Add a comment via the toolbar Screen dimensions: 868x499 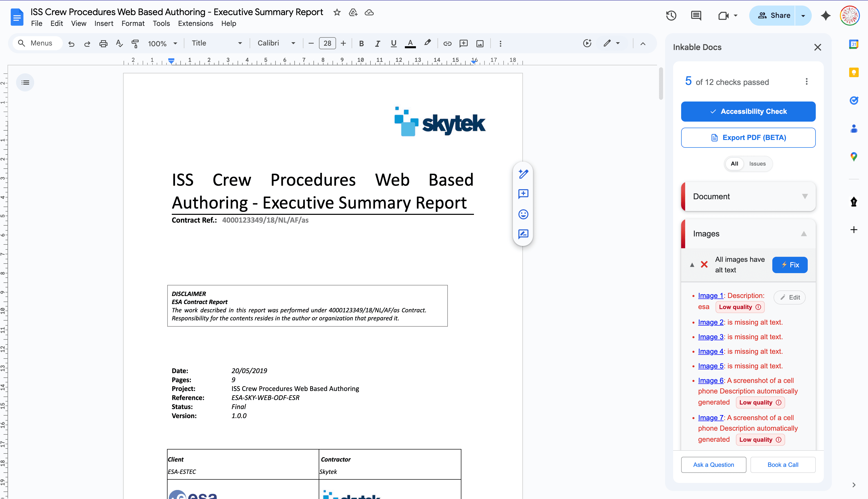click(x=463, y=43)
